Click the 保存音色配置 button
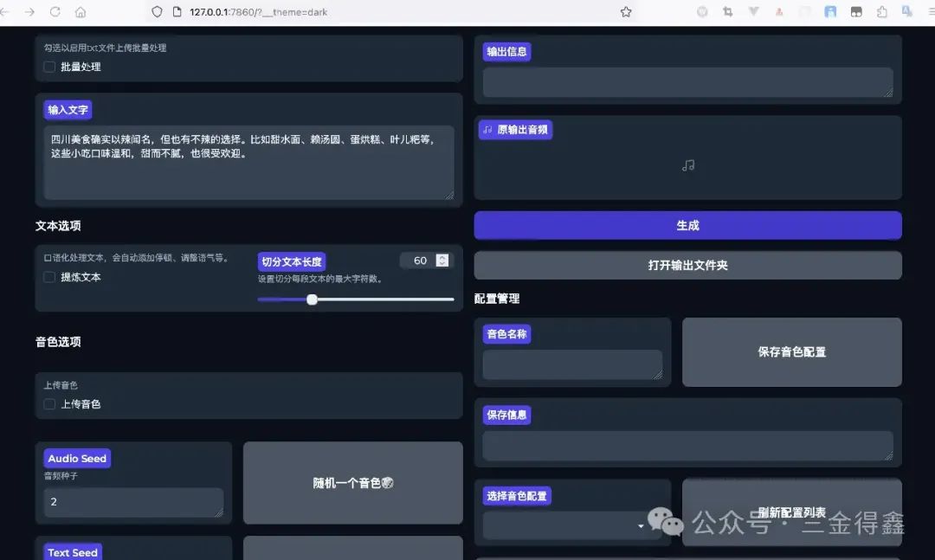 click(791, 351)
